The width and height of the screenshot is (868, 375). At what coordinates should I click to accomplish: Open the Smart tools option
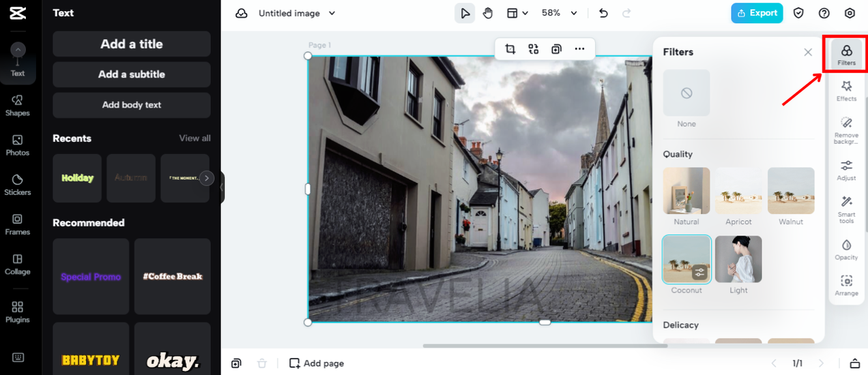[x=846, y=209]
